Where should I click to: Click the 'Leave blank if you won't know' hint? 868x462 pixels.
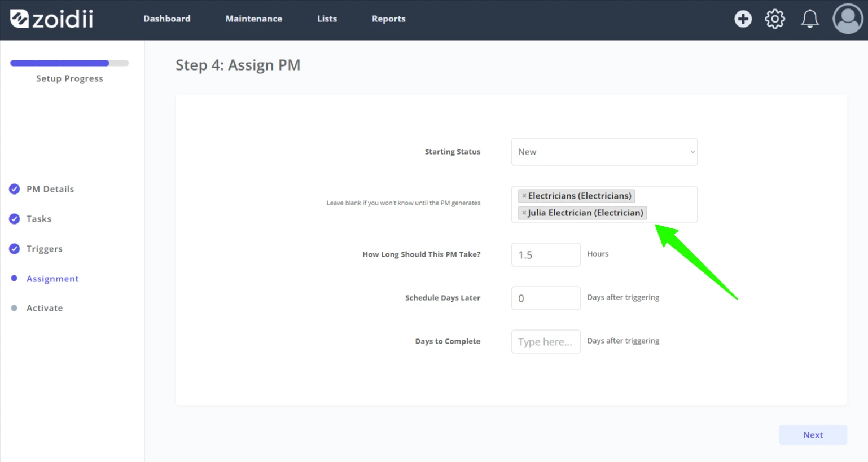tap(404, 203)
